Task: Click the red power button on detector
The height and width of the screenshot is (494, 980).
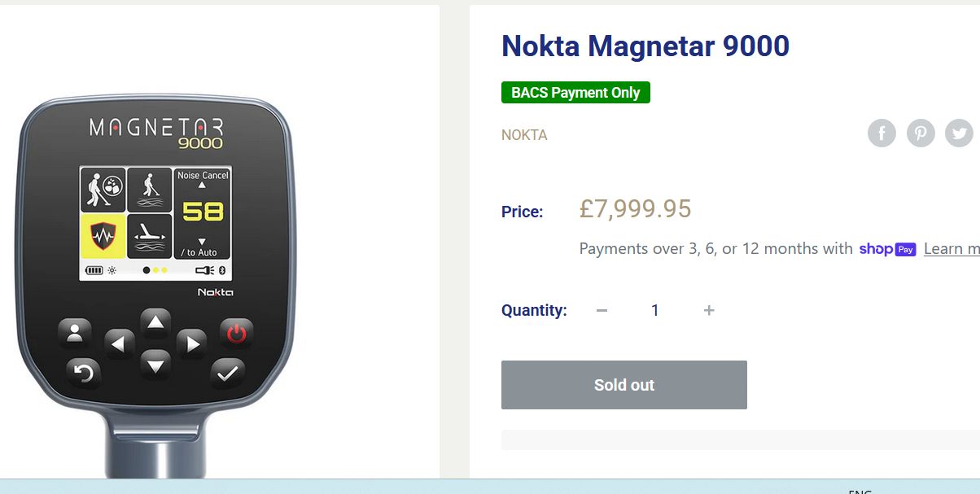Action: pos(236,332)
